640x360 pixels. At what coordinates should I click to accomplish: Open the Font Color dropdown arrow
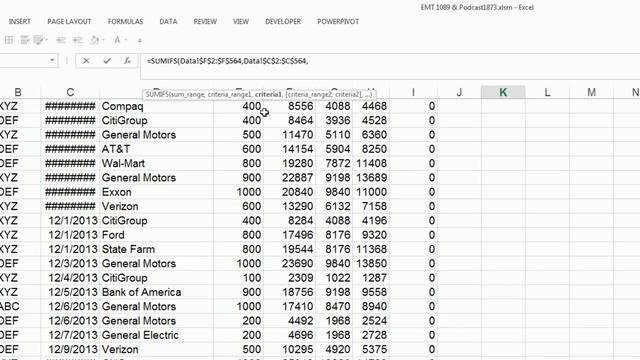tap(126, 40)
